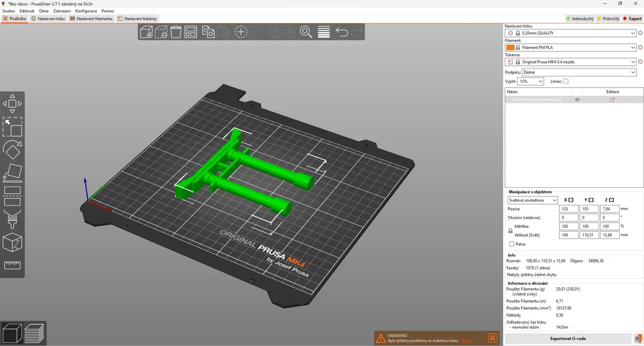Viewport: 644px width, 346px height.
Task: Select Expert mode
Action: click(632, 18)
